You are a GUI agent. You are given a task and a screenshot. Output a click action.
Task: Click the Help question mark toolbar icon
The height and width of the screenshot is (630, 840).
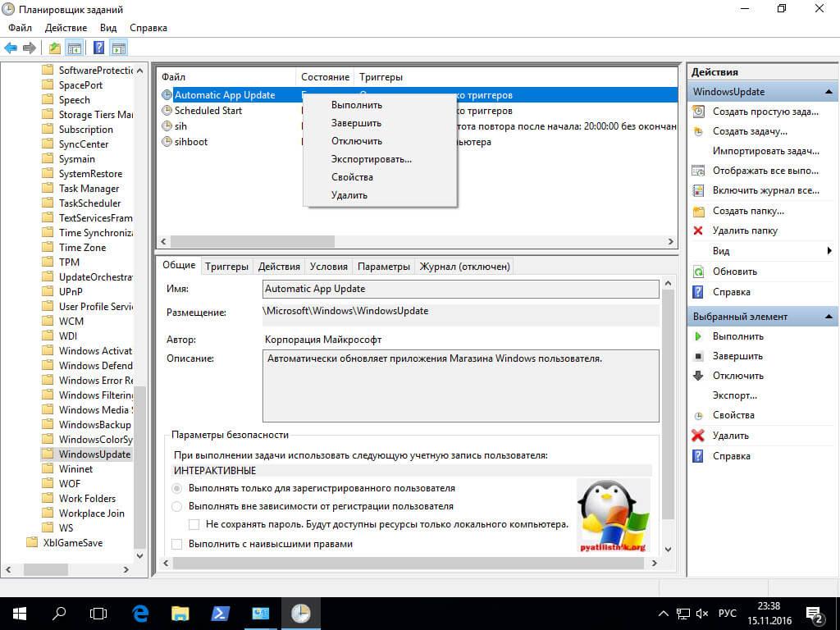pos(98,48)
